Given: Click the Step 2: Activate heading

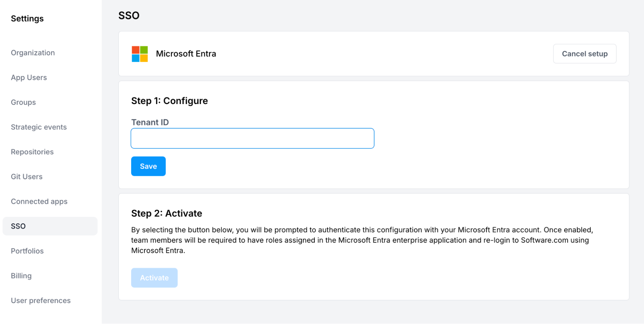Looking at the screenshot, I should pyautogui.click(x=167, y=213).
